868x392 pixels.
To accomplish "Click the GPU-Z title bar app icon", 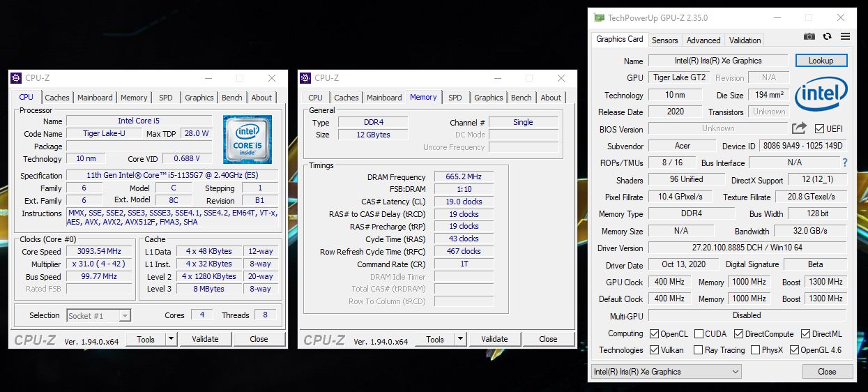I will pyautogui.click(x=599, y=17).
